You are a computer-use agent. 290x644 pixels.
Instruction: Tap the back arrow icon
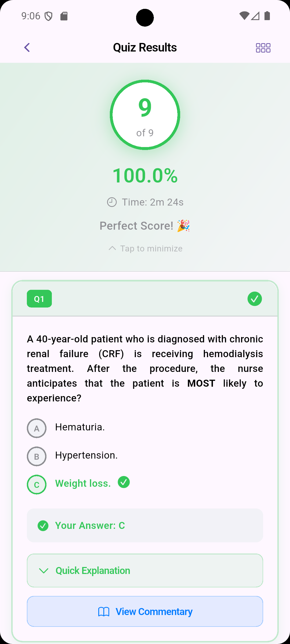pyautogui.click(x=27, y=48)
